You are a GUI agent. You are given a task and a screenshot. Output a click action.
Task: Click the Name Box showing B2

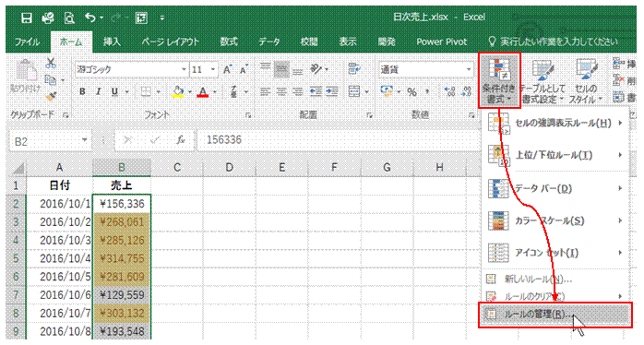pyautogui.click(x=44, y=141)
